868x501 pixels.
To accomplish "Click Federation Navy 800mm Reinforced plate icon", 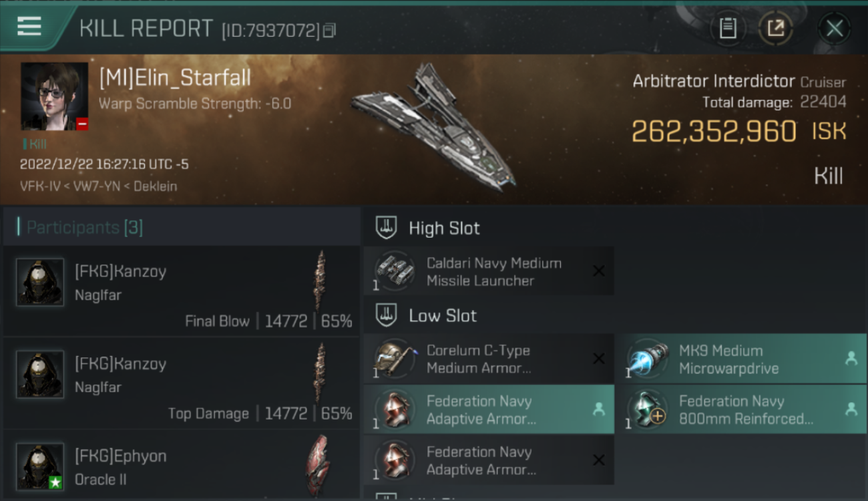I will [x=647, y=409].
